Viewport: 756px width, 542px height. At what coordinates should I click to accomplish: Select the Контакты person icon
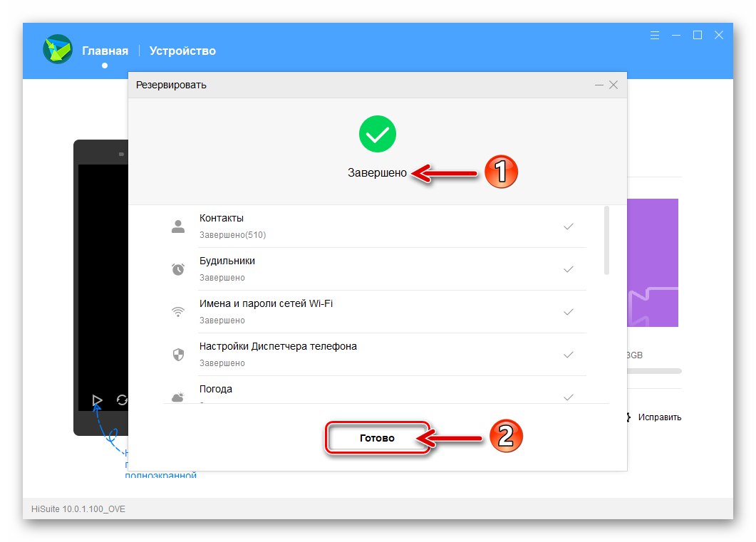point(178,226)
